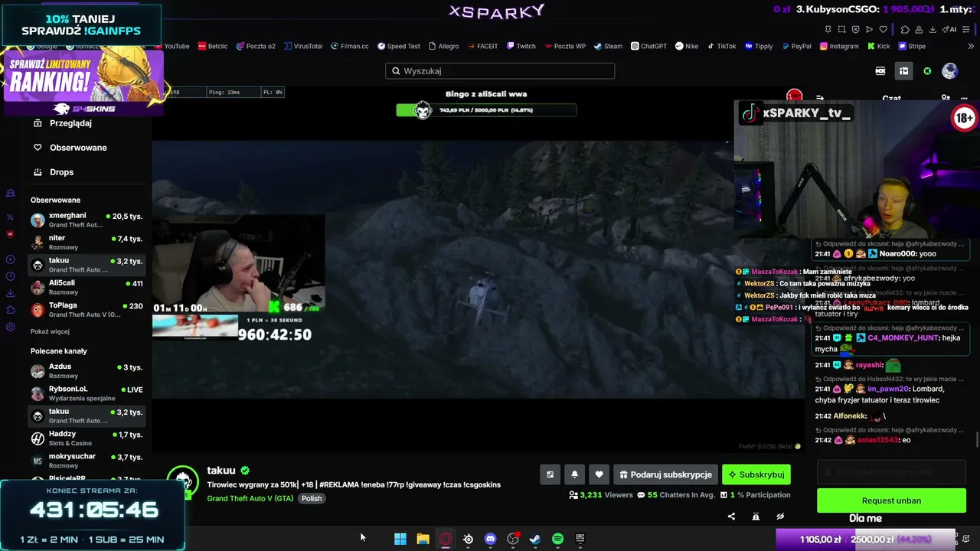Viewport: 980px width, 551px height.
Task: Open the PayPal bookmark
Action: (x=796, y=46)
